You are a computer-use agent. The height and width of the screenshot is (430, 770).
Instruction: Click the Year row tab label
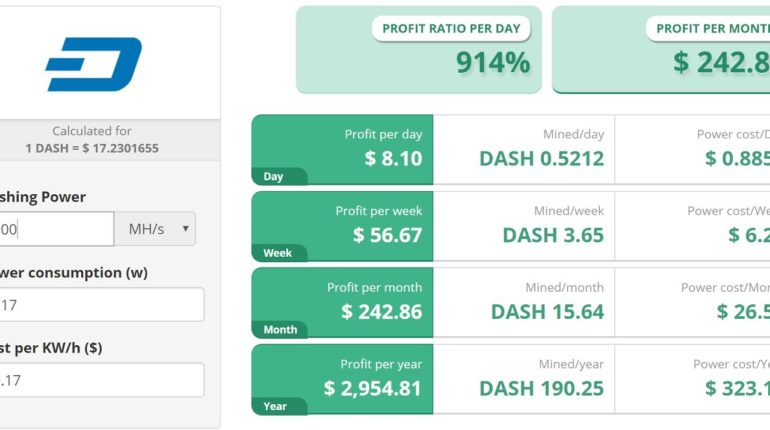275,406
